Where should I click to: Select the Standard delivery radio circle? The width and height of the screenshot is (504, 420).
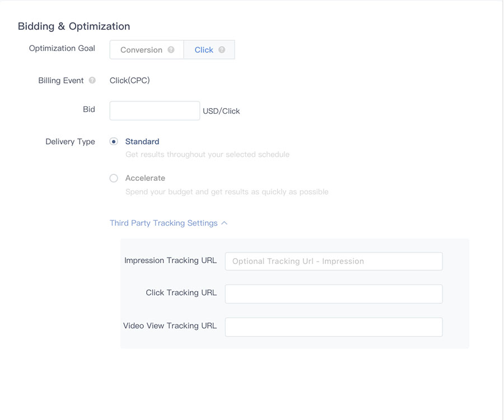pos(114,141)
